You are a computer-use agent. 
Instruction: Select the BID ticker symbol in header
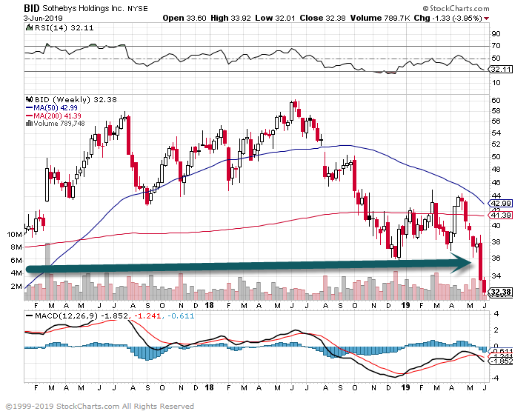click(31, 8)
